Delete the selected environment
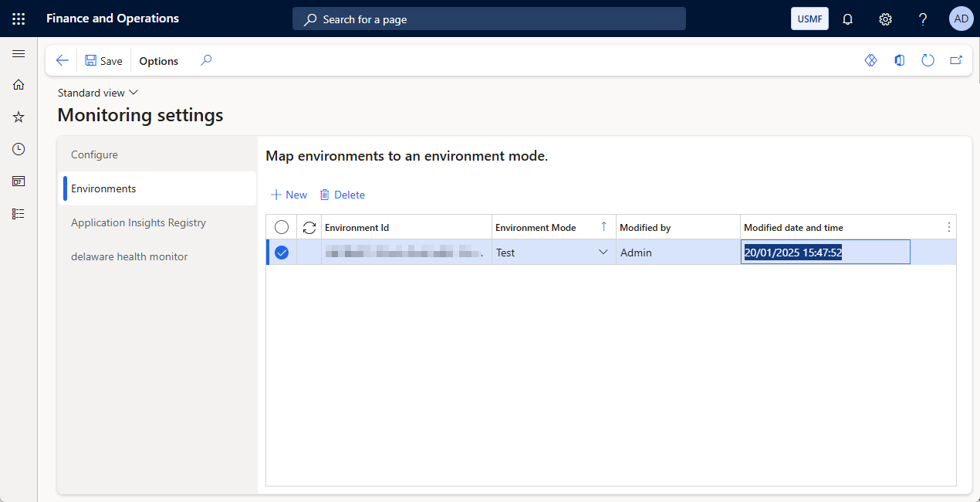This screenshot has width=980, height=502. click(x=342, y=195)
